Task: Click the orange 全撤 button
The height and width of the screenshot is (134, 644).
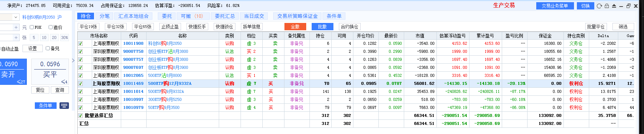Action: [x=295, y=27]
